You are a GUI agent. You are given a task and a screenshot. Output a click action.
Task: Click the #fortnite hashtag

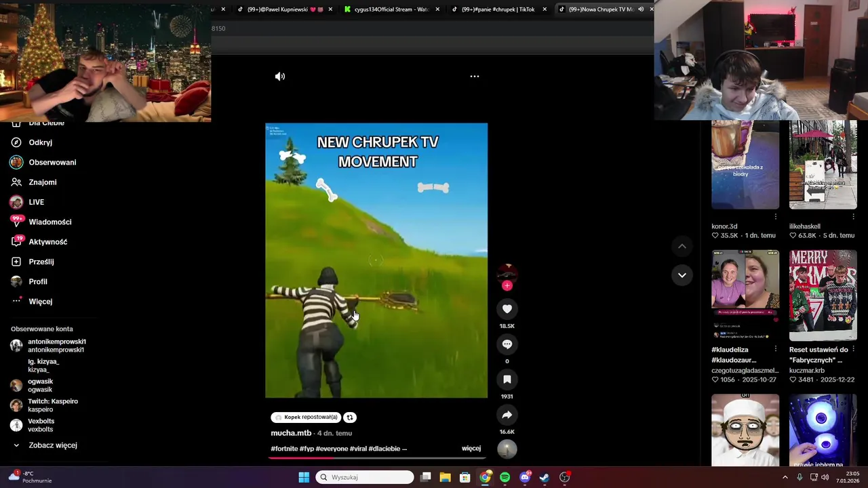(x=284, y=449)
